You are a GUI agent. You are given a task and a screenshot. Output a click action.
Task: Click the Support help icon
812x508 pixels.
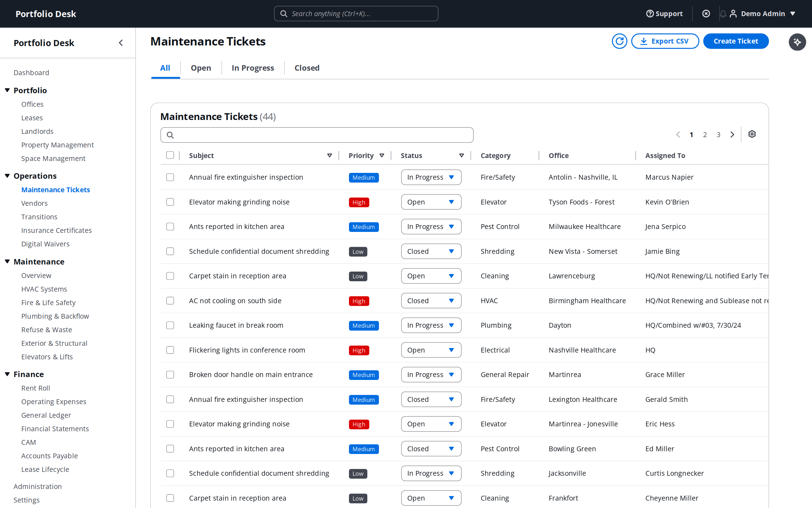coord(650,14)
